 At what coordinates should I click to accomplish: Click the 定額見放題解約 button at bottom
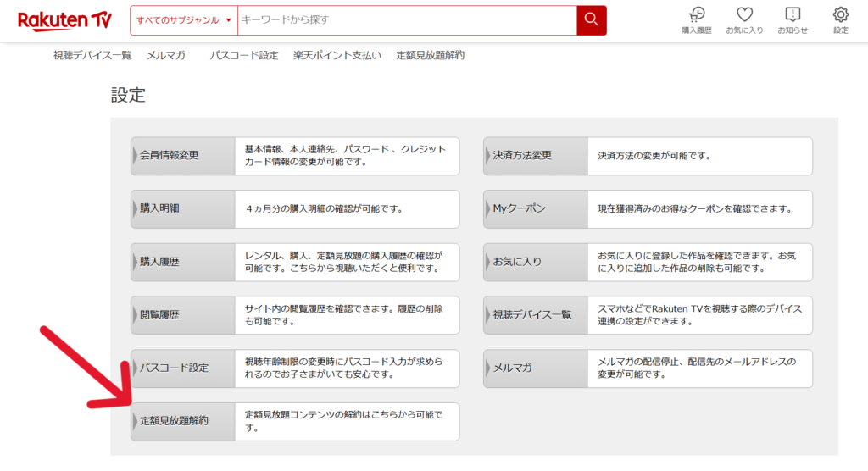click(x=182, y=421)
